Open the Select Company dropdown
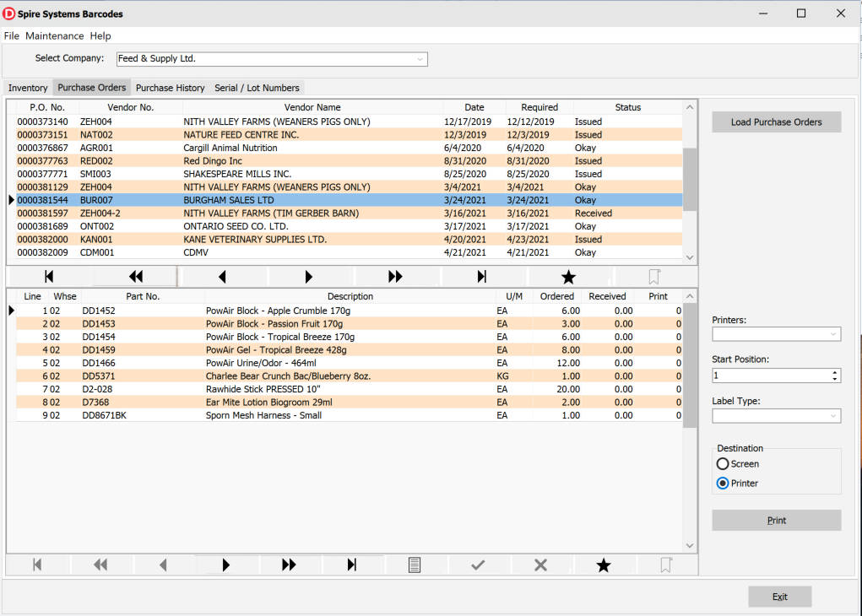Screen dimensions: 862x616 (420, 59)
